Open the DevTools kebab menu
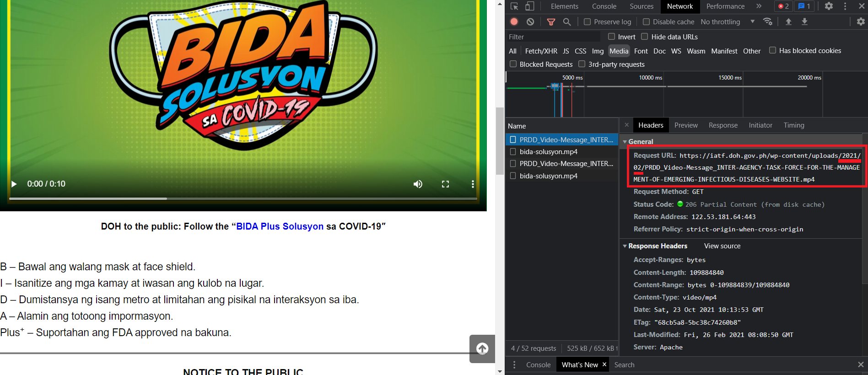The image size is (868, 375). (x=845, y=6)
